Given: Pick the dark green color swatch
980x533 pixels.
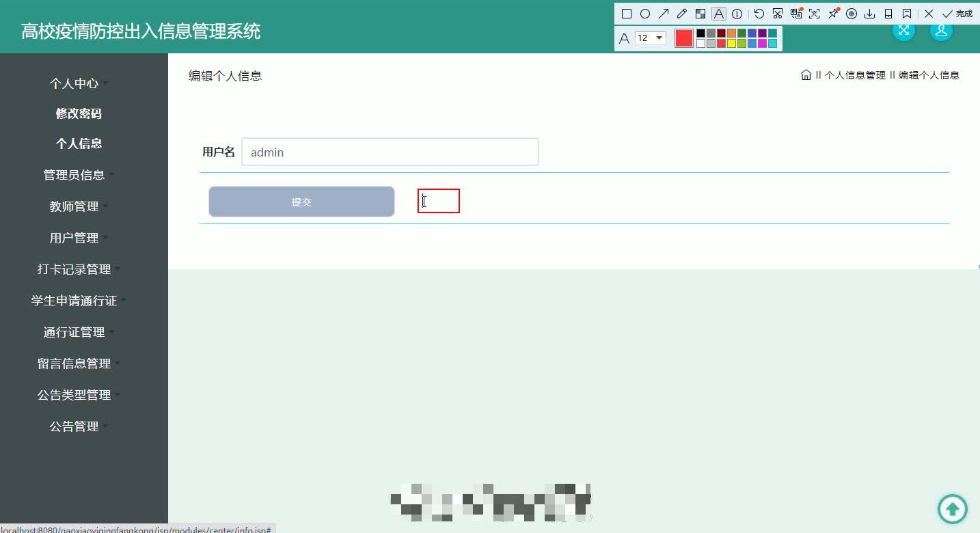Looking at the screenshot, I should (x=741, y=33).
